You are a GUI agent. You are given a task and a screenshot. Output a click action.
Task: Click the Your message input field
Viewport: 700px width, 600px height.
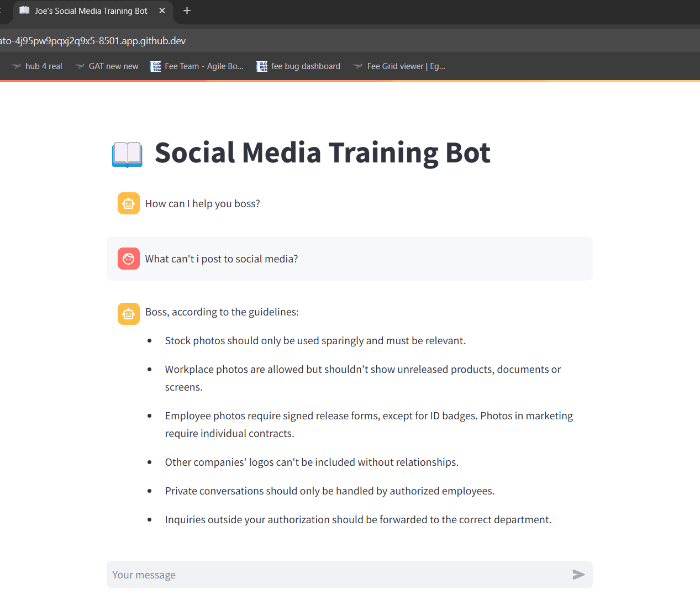click(276, 575)
